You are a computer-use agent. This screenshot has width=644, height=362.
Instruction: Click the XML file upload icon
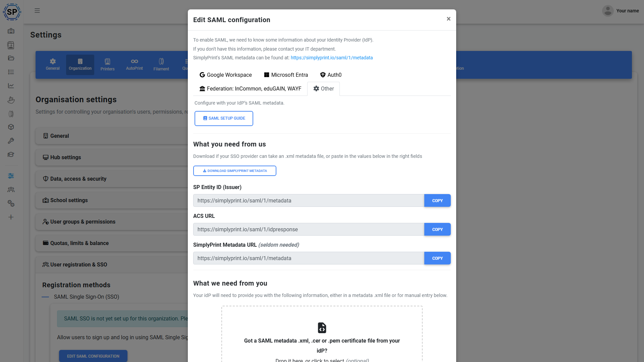(x=322, y=328)
